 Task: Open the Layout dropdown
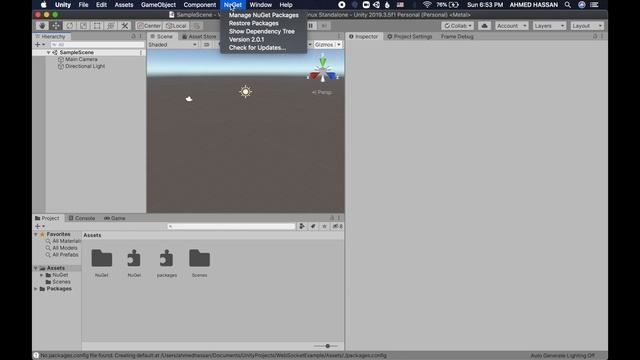587,26
